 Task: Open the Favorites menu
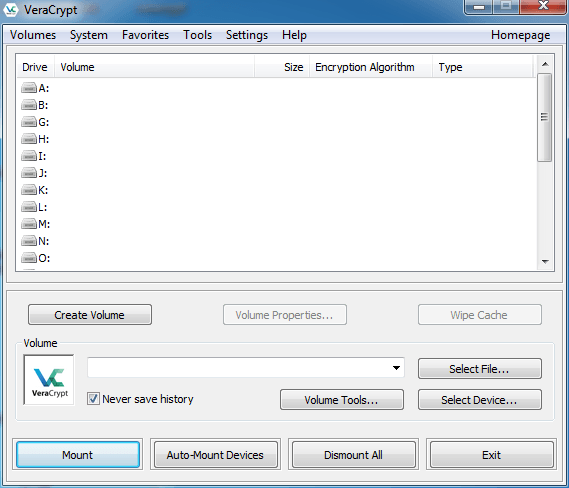[145, 35]
